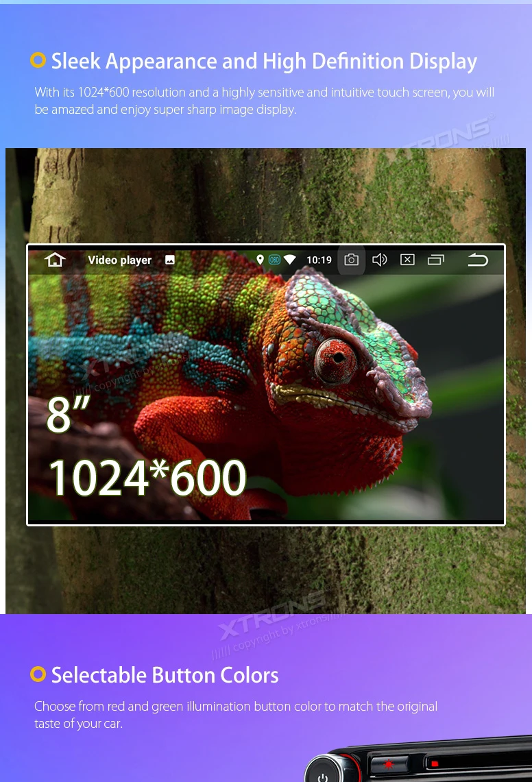Adjust volume using the speaker icon
532x782 pixels.
point(380,259)
